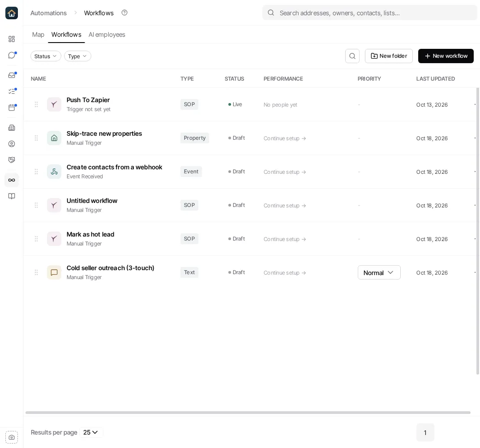
Task: Create a New folder
Action: pyautogui.click(x=389, y=56)
